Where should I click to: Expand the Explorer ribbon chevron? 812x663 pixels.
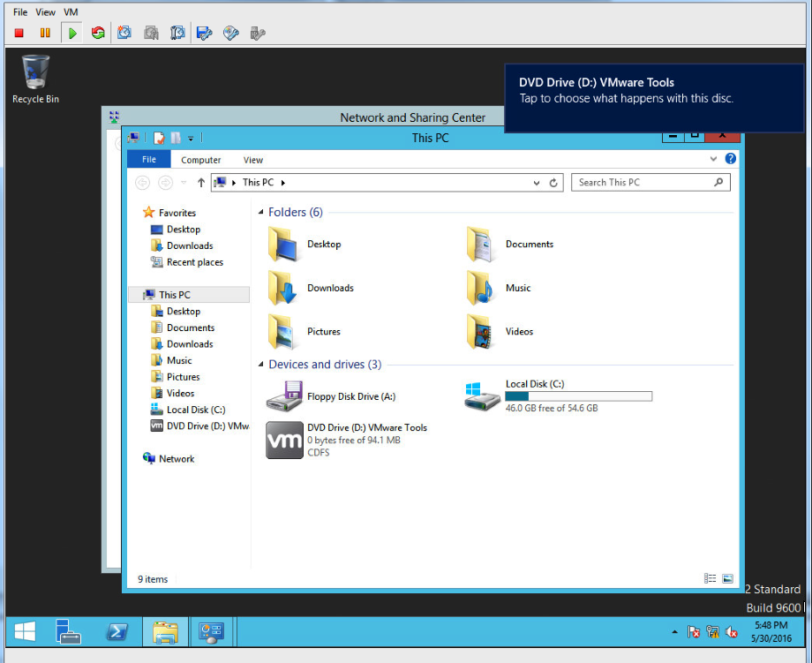(714, 160)
